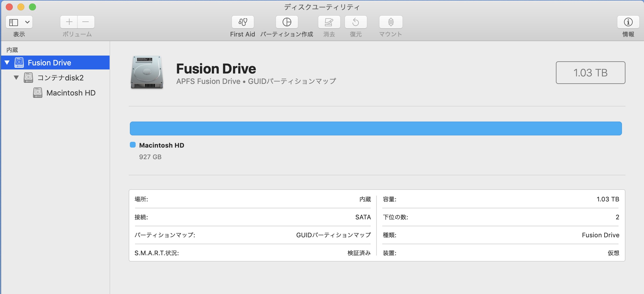The width and height of the screenshot is (644, 294).
Task: Click the 1.03 TB capacity box
Action: click(x=590, y=73)
